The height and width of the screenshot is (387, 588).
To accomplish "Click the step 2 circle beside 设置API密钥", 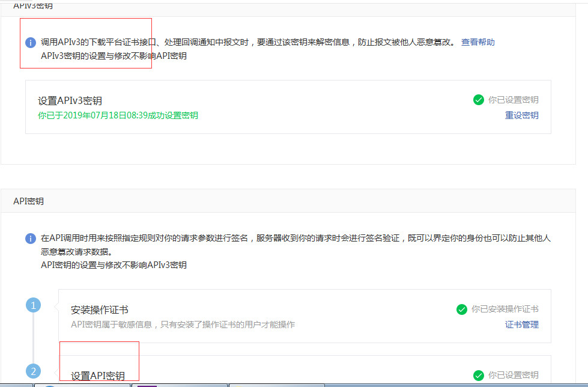I will [x=33, y=371].
